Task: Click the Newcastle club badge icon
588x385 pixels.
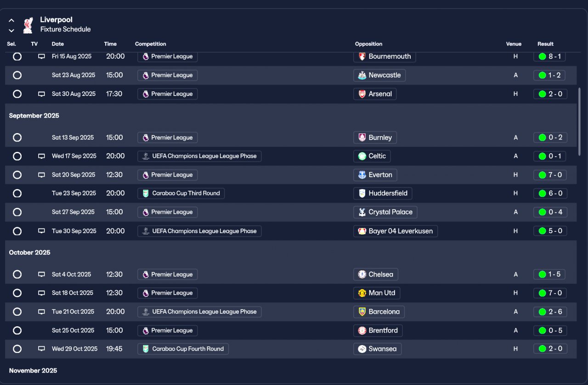Action: tap(362, 75)
